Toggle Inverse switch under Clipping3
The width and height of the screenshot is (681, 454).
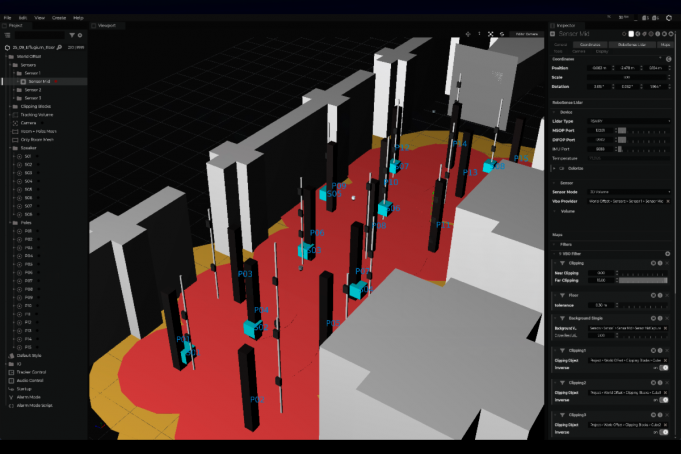pyautogui.click(x=663, y=430)
